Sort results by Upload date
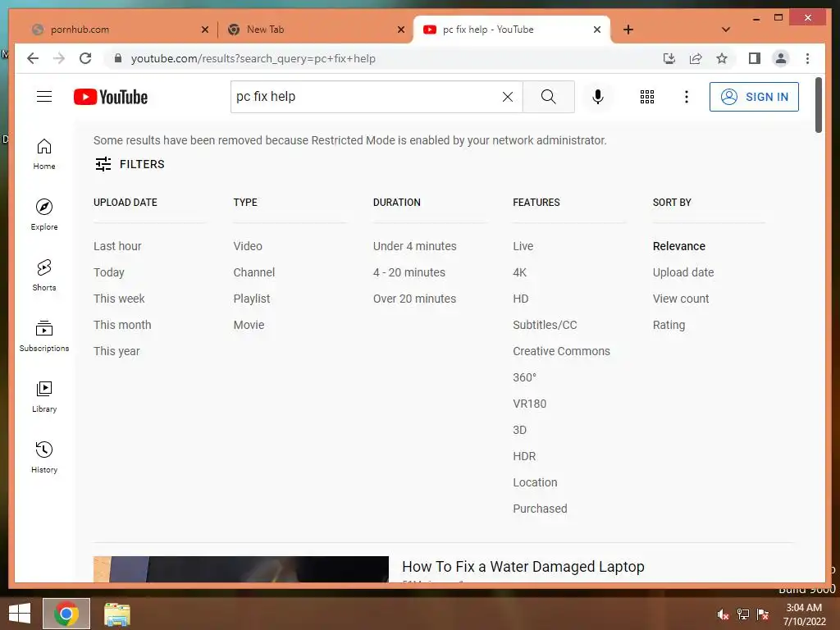840x630 pixels. pos(683,272)
